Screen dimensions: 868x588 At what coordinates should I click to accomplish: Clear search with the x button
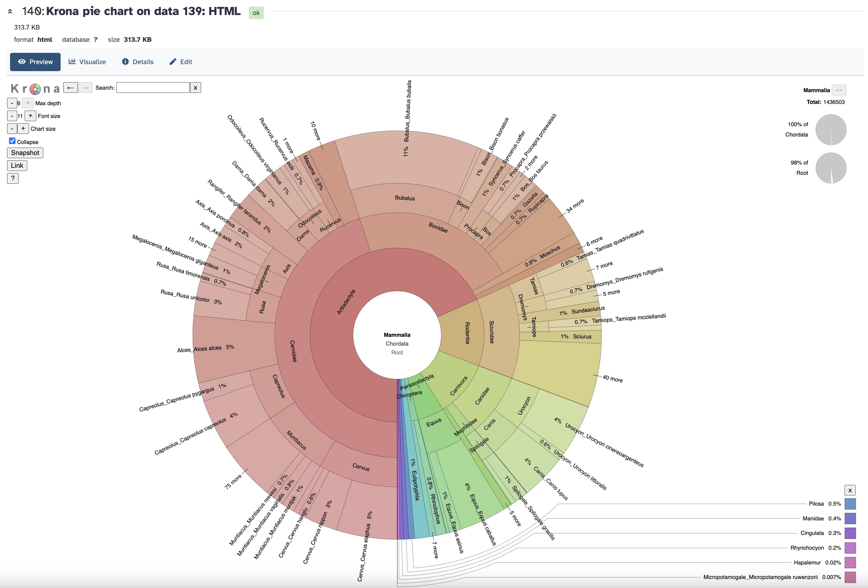195,88
